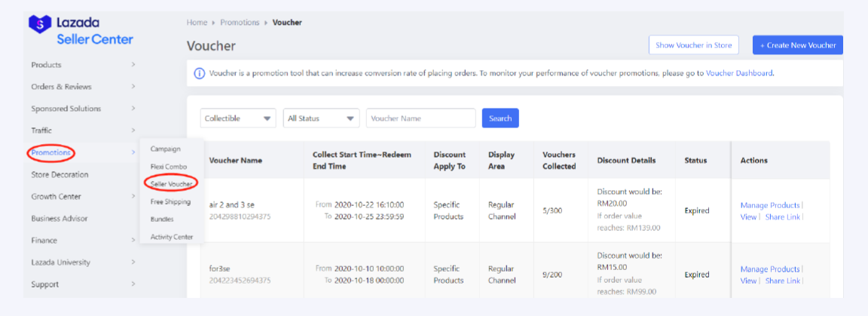Click Create New Voucher button
Screen dimensions: 868x316
[798, 45]
